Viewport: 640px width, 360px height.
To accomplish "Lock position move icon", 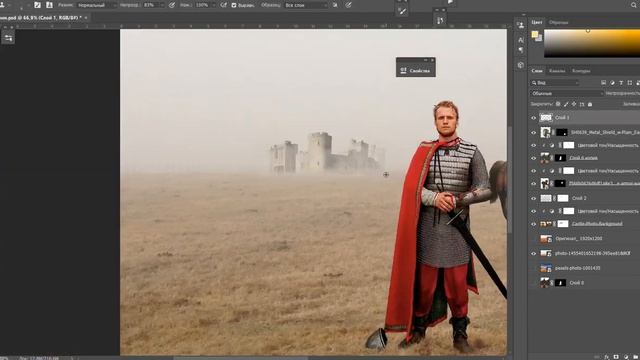I will pos(574,104).
